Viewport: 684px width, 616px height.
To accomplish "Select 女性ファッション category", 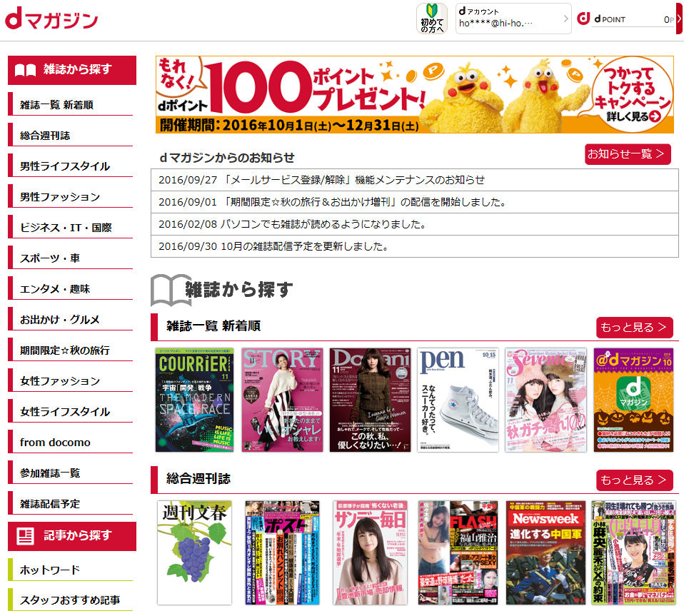I will 70,380.
